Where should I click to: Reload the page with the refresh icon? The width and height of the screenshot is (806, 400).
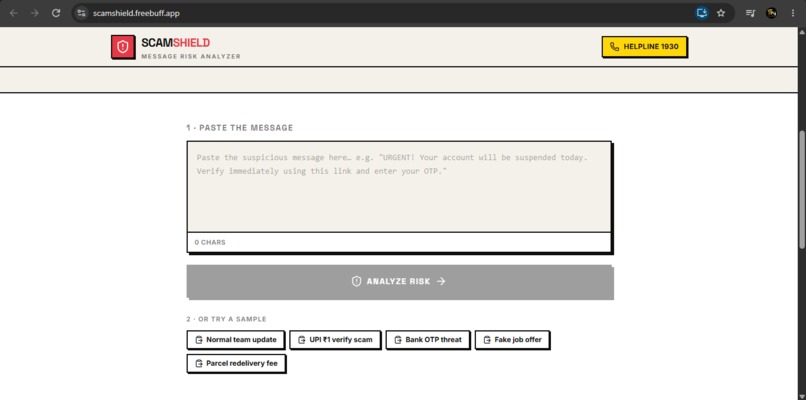(x=56, y=13)
